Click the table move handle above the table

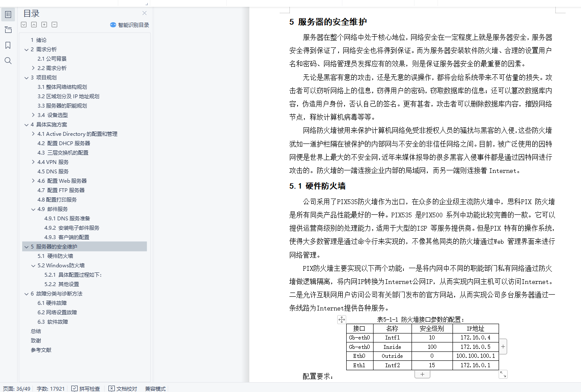pyautogui.click(x=342, y=319)
